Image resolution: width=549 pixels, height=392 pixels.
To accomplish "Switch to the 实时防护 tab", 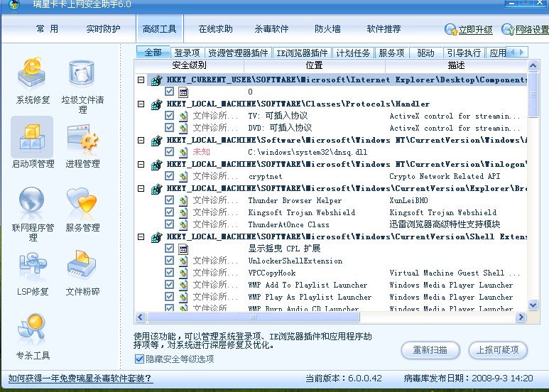I will [x=103, y=29].
